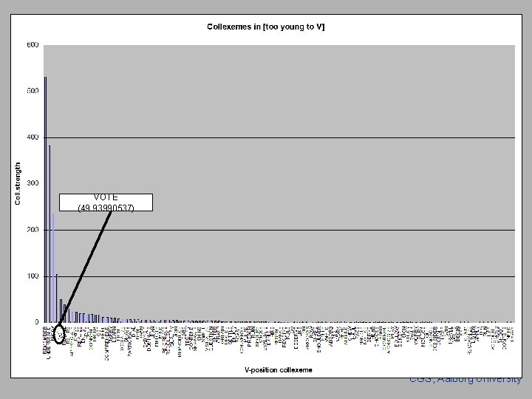532x399 pixels.
Task: Select the 0 value on the vertical axis
Action: coord(37,322)
